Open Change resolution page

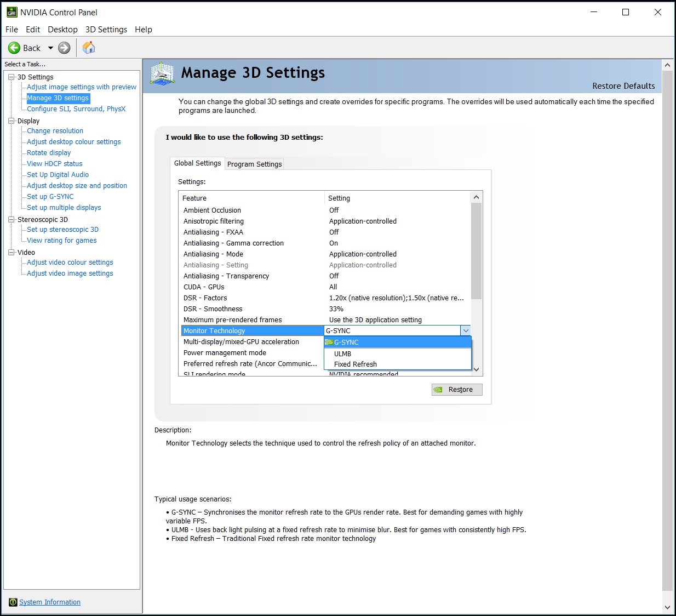coord(55,131)
